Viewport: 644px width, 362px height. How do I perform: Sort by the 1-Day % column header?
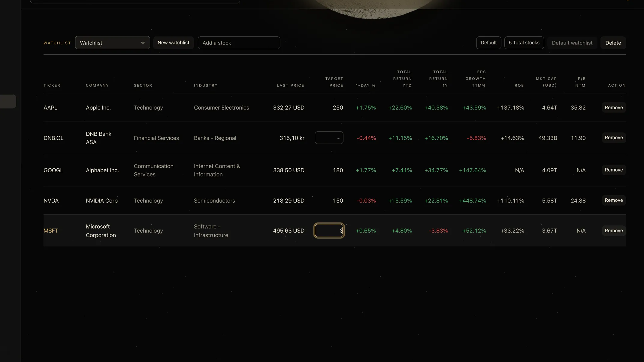[366, 86]
